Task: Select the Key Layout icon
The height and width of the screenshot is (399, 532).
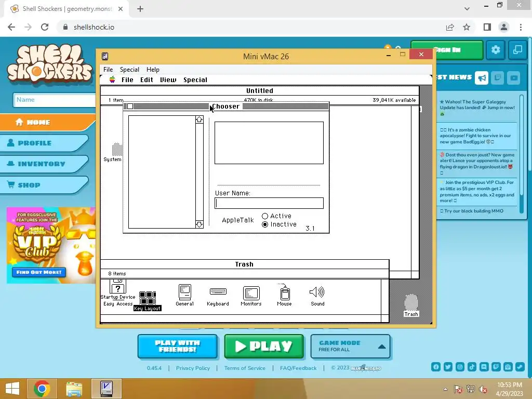Action: click(x=148, y=301)
